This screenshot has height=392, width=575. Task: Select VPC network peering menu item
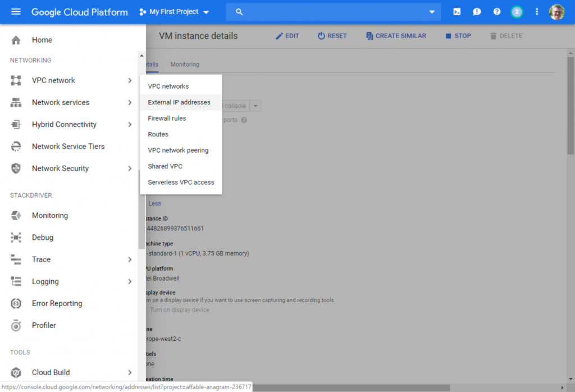coord(181,151)
